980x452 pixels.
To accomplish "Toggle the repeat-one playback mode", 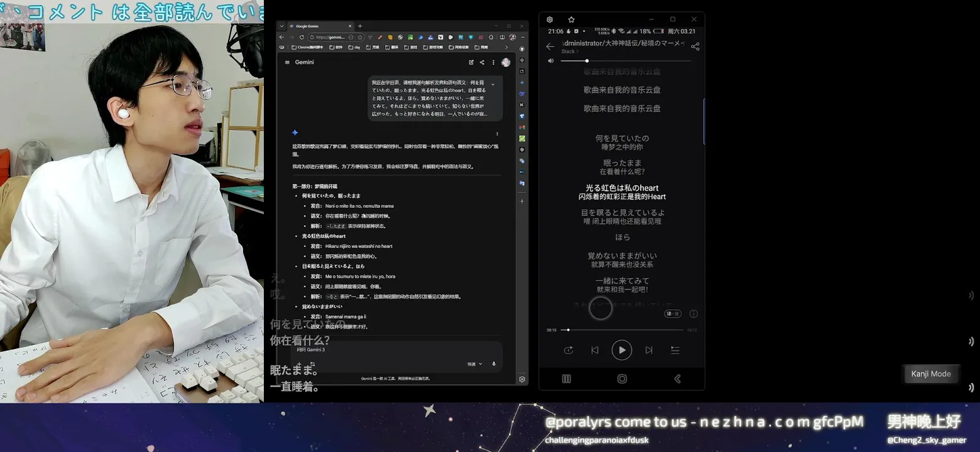I will coord(569,350).
